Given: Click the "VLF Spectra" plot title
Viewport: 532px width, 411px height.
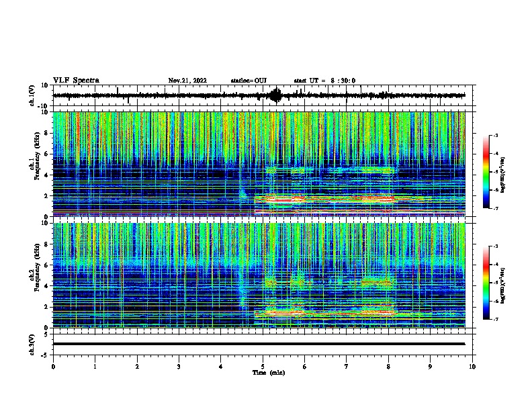Looking at the screenshot, I should 76,81.
